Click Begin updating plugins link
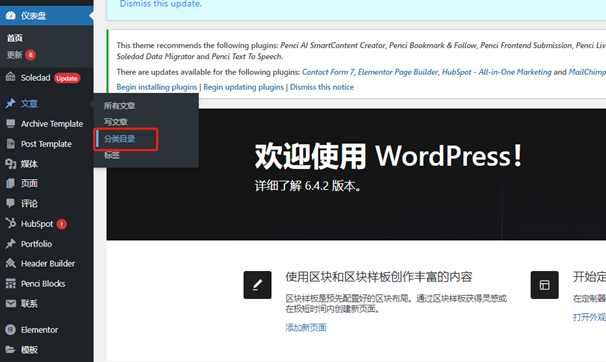The width and height of the screenshot is (606, 362). click(x=243, y=87)
